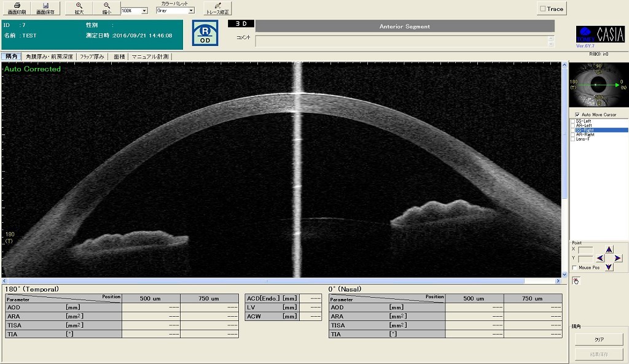Image resolution: width=629 pixels, height=364 pixels.
Task: Click the comment box scroll up arrow
Action: tap(551, 38)
